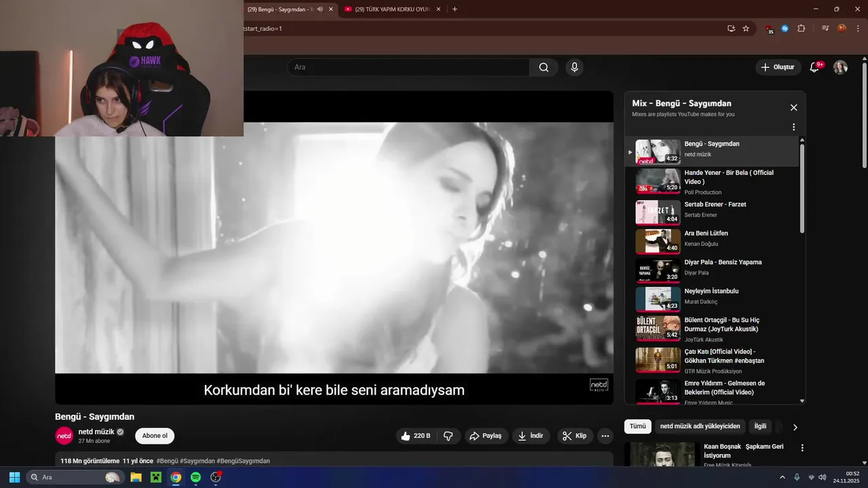Open the Shazam browser extension
This screenshot has height=488, width=868.
point(785,28)
